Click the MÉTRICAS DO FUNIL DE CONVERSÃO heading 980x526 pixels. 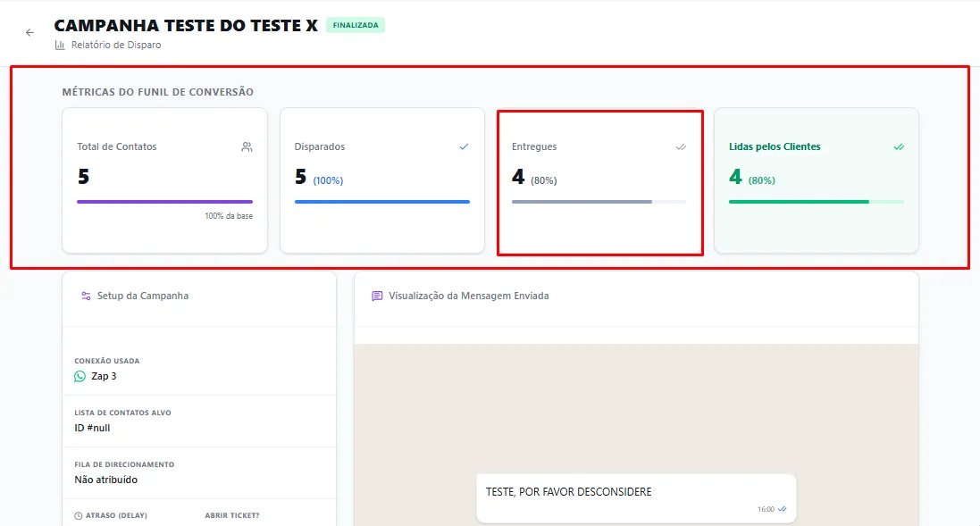click(157, 92)
